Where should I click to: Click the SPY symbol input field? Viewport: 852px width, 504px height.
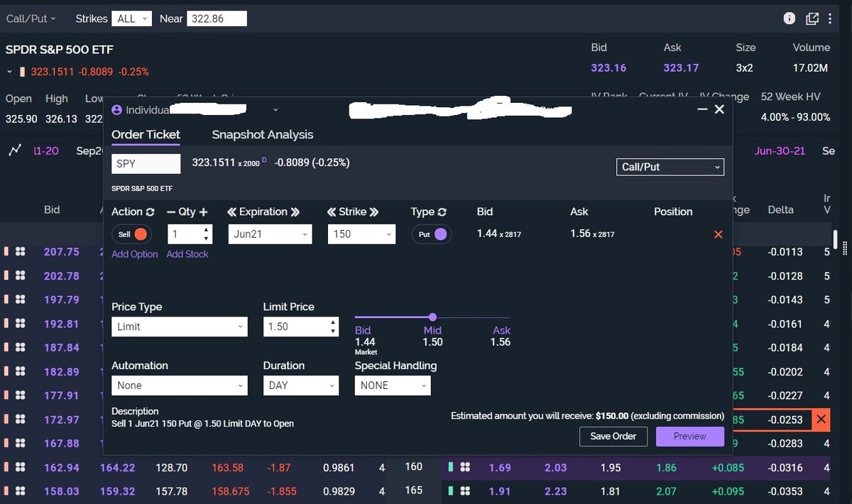146,163
